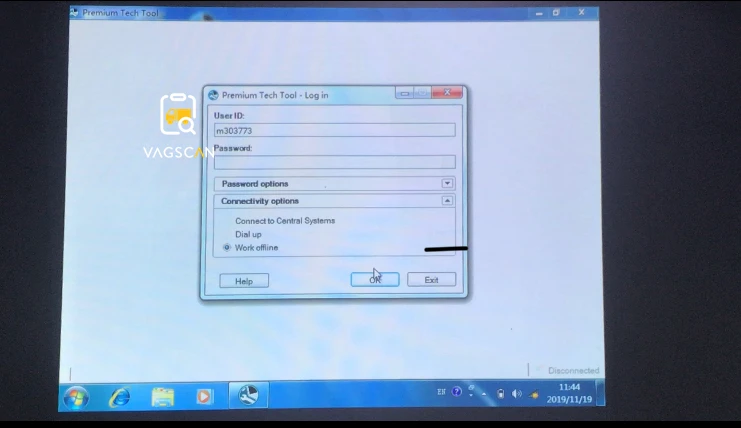Open Windows Media Player from taskbar
Screen dimensions: 741x428
pyautogui.click(x=204, y=396)
